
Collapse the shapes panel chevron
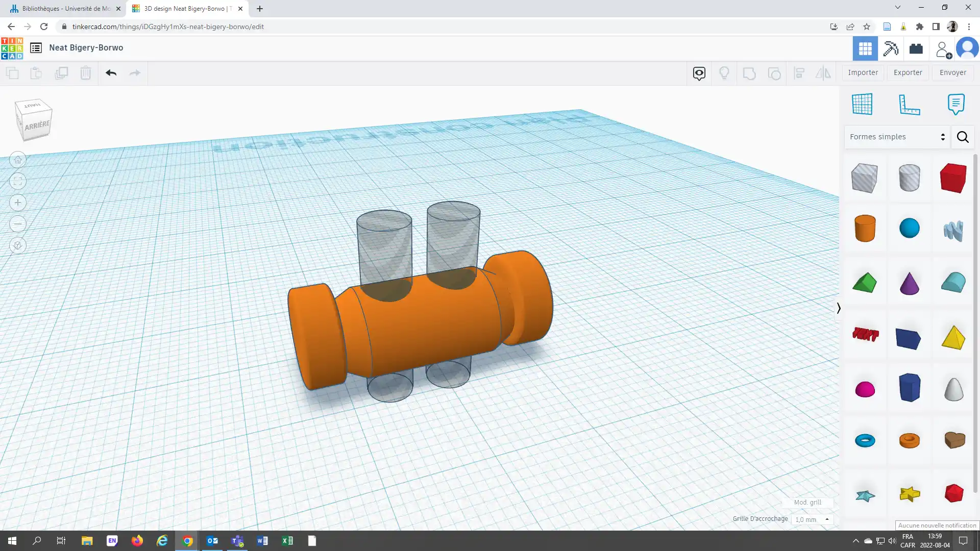point(838,308)
